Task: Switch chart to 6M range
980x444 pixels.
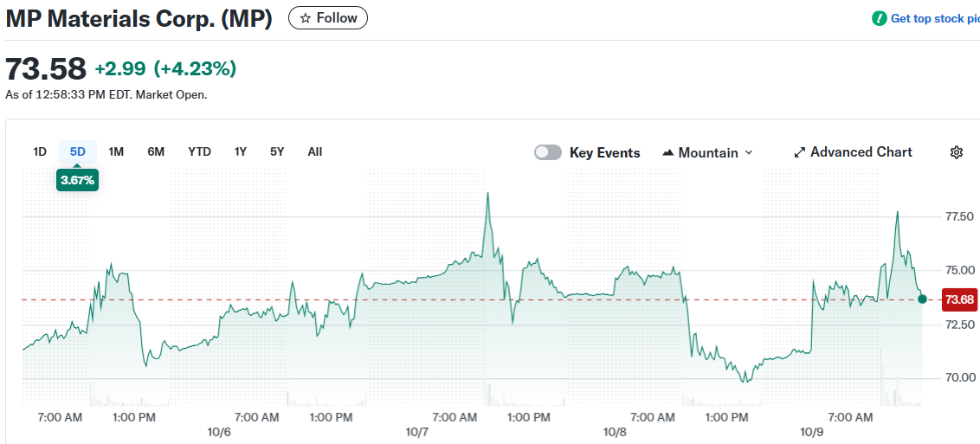Action: point(156,151)
